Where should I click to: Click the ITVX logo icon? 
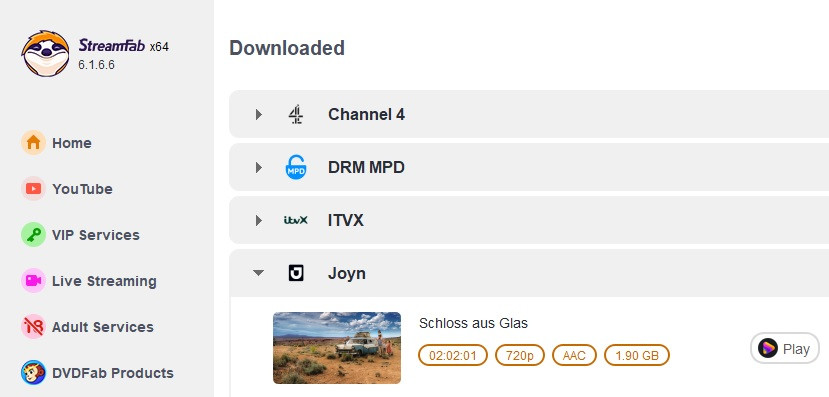(296, 220)
